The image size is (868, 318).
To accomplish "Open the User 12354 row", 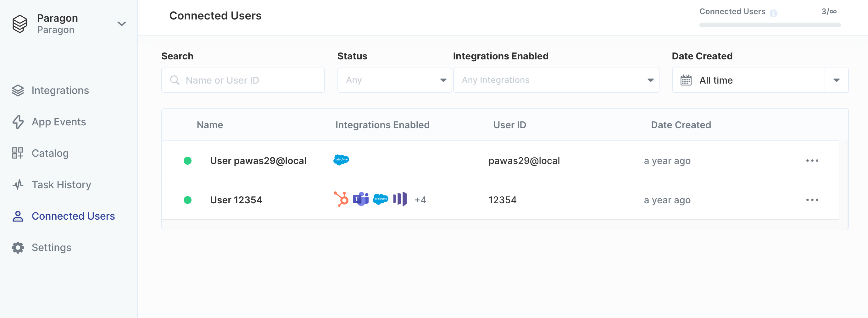I will pos(500,200).
